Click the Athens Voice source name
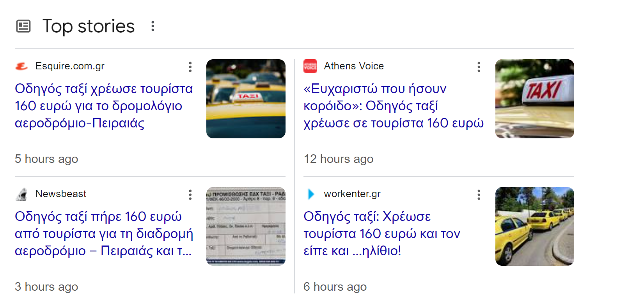The width and height of the screenshot is (644, 295). [354, 66]
